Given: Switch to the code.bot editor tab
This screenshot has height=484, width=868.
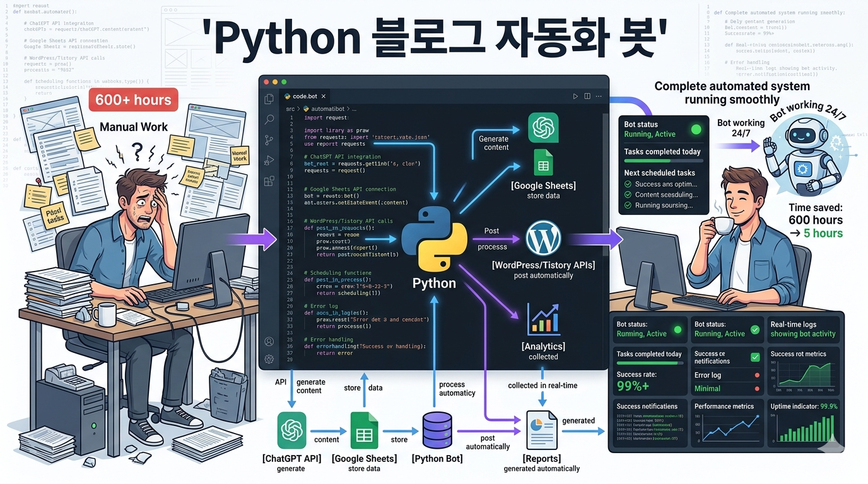Looking at the screenshot, I should 305,96.
